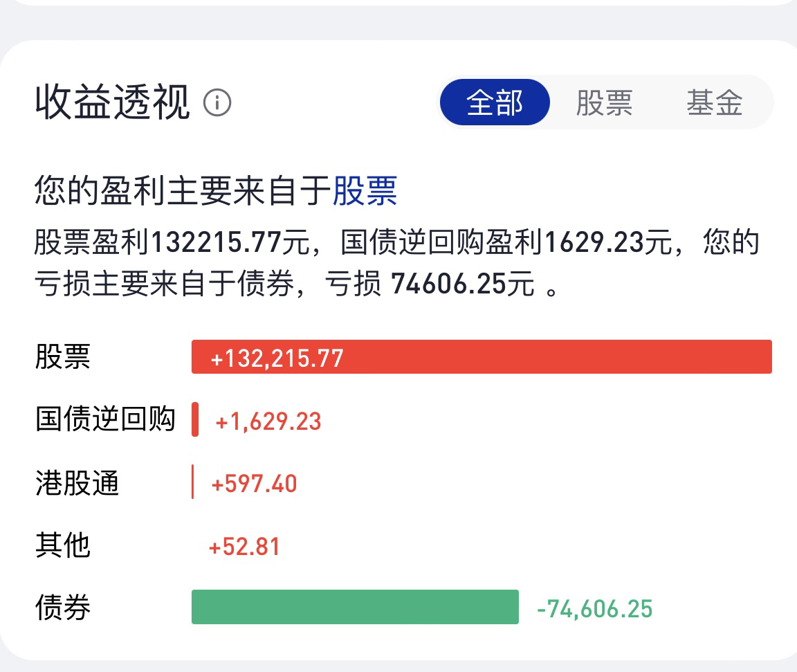Click the green 债券 loss bar
This screenshot has height=672, width=797.
pos(355,607)
